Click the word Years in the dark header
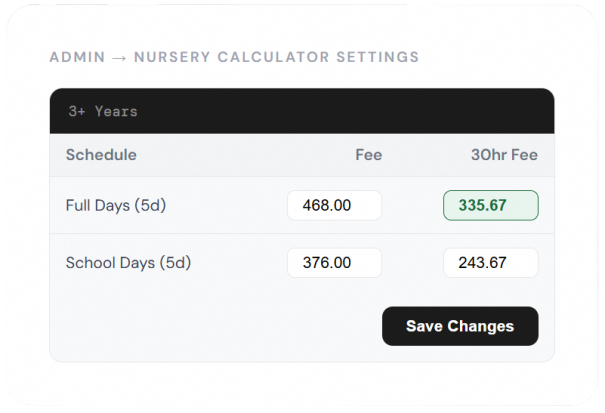The image size is (605, 413). pos(116,111)
